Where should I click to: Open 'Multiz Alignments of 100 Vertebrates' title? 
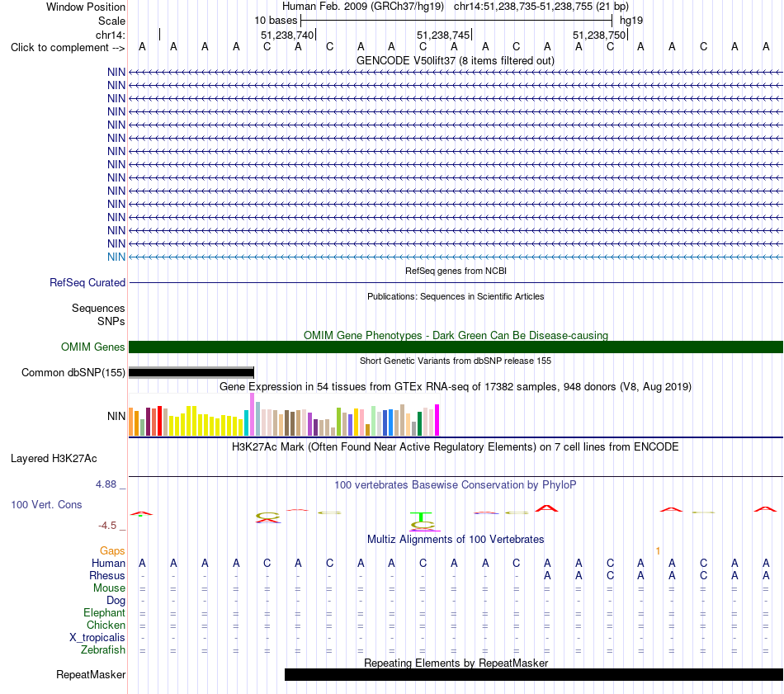tap(456, 539)
